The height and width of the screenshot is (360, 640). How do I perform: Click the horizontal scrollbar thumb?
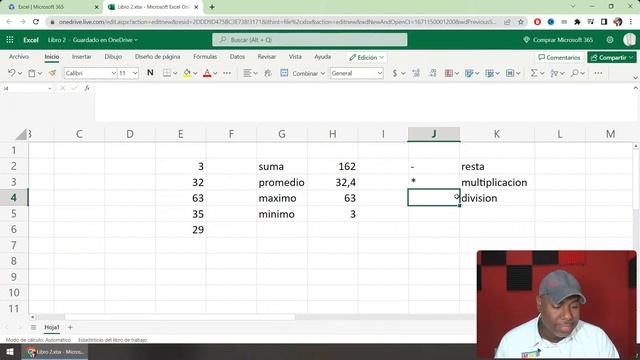180,317
